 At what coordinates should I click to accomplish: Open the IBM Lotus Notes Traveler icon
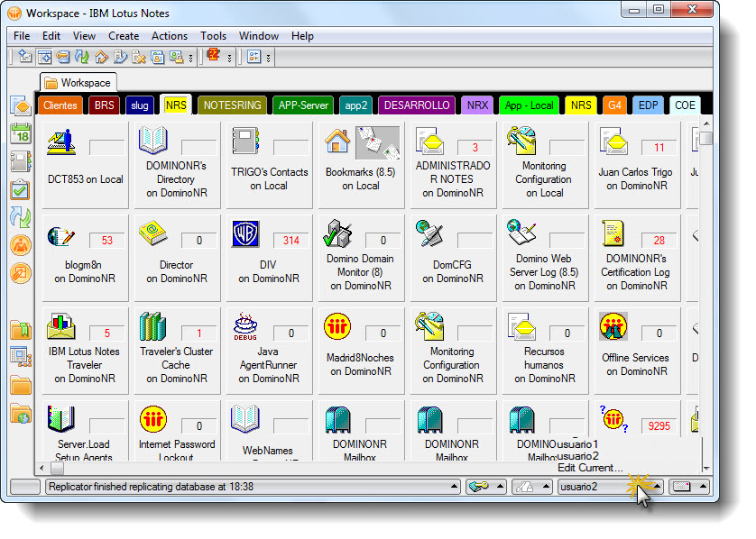coord(60,325)
